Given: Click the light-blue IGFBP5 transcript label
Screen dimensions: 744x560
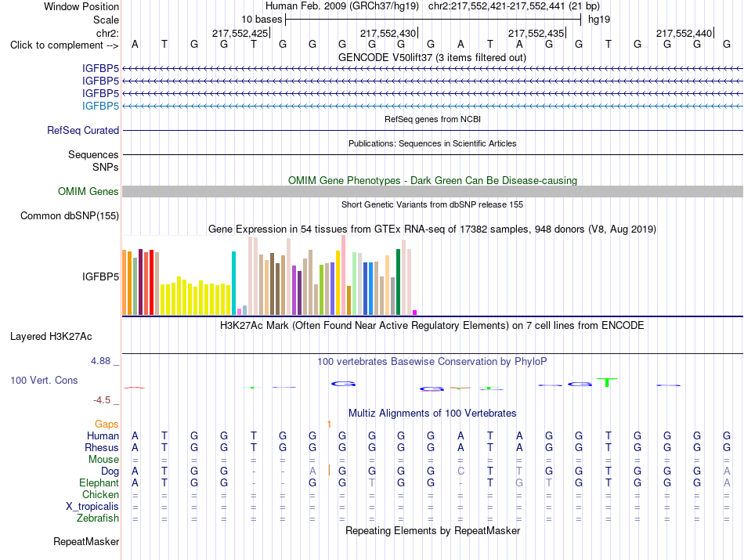Looking at the screenshot, I should click(x=100, y=106).
